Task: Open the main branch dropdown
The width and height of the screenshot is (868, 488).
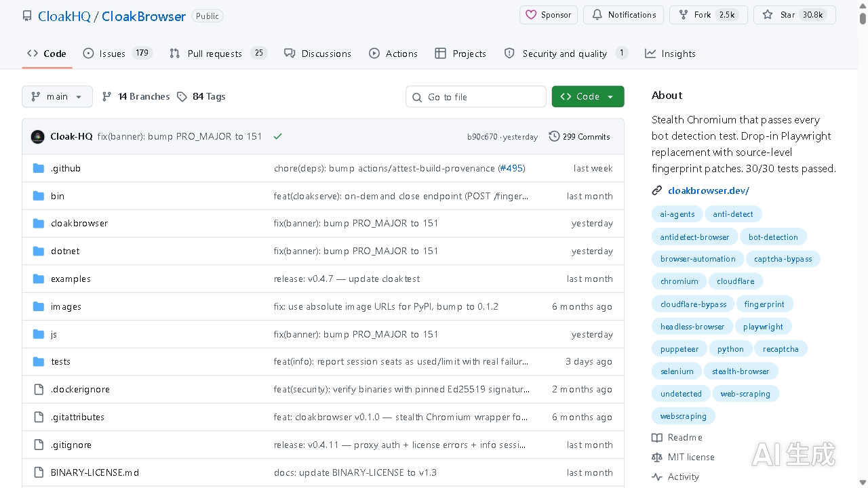Action: point(57,96)
